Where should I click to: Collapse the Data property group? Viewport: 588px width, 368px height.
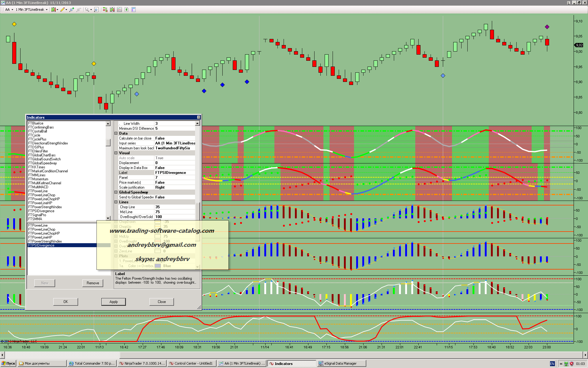click(x=116, y=133)
